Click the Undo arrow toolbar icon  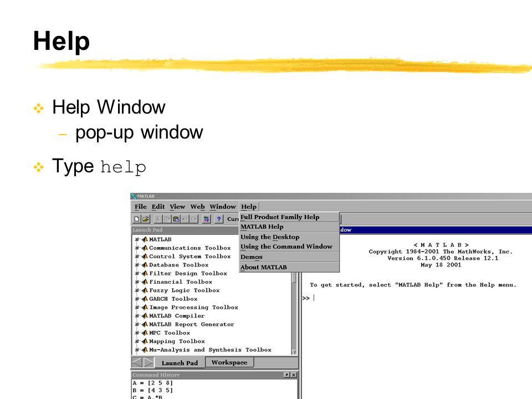click(x=185, y=219)
